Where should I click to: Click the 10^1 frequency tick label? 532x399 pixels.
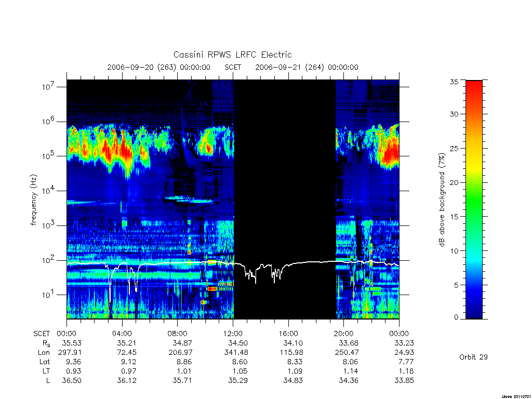(x=48, y=295)
